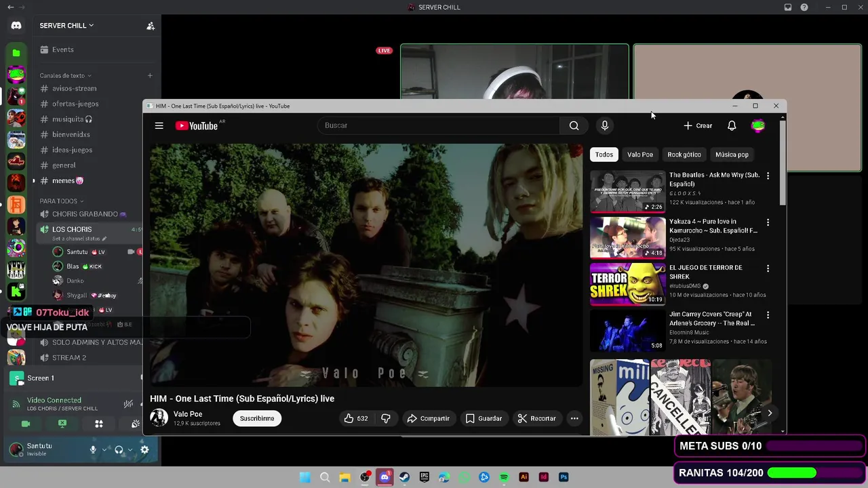Open YouTube notifications bell
The image size is (868, 488).
point(732,125)
